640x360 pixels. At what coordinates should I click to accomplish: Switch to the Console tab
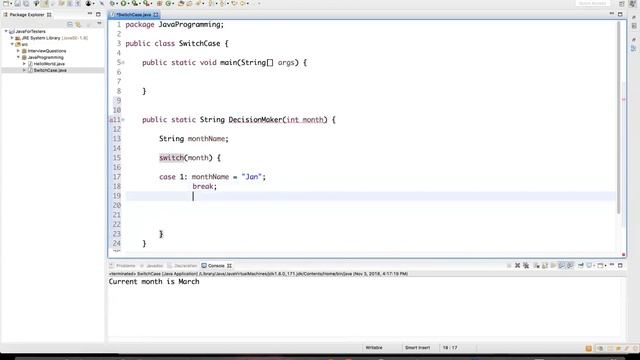[x=216, y=266]
